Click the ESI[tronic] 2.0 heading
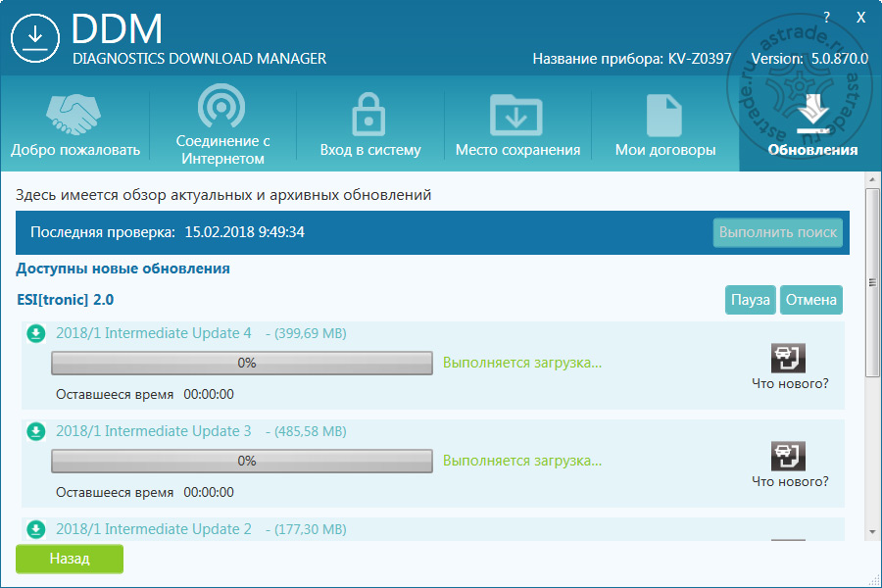Viewport: 882px width, 588px height. tap(66, 299)
